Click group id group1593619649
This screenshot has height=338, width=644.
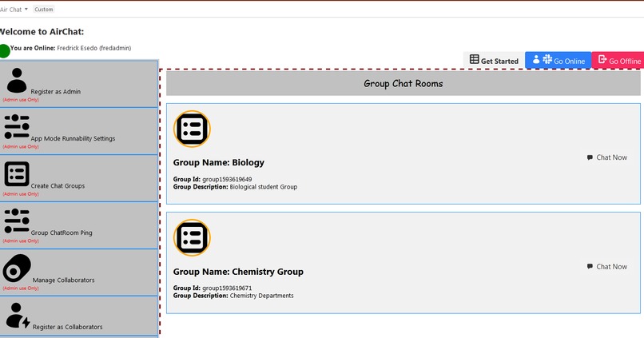[227, 179]
